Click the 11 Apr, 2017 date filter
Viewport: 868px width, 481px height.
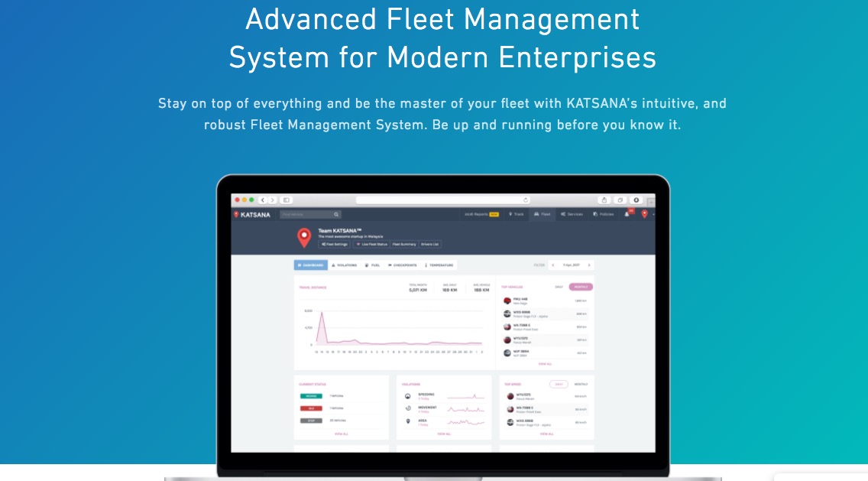(572, 265)
